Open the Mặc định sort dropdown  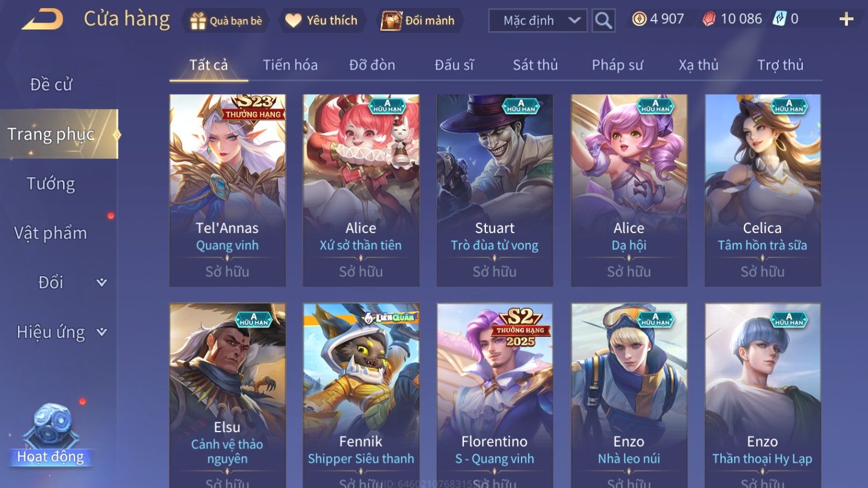(x=538, y=21)
